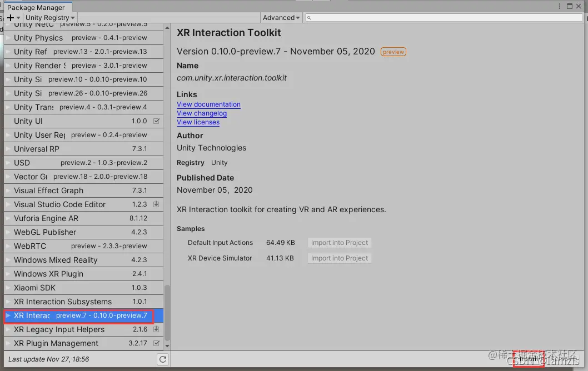Select the Unity Si preview.26 package row
Screen dimensions: 588x371
point(83,93)
